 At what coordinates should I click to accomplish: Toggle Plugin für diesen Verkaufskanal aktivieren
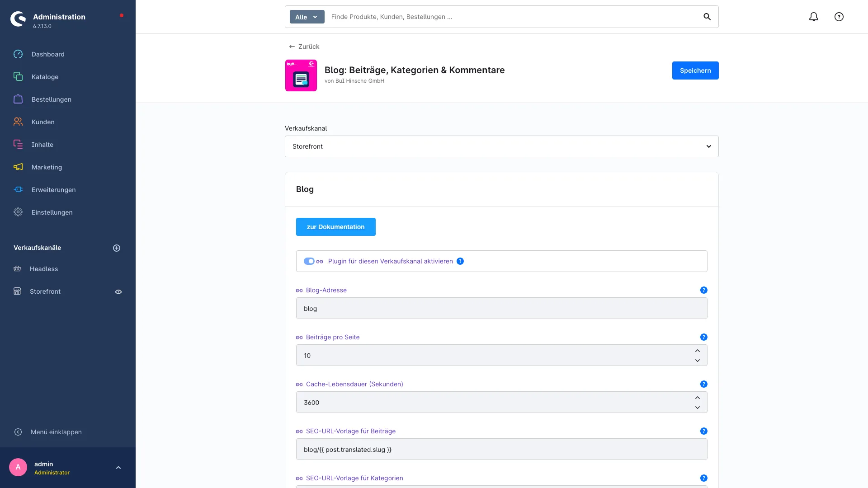click(x=309, y=261)
